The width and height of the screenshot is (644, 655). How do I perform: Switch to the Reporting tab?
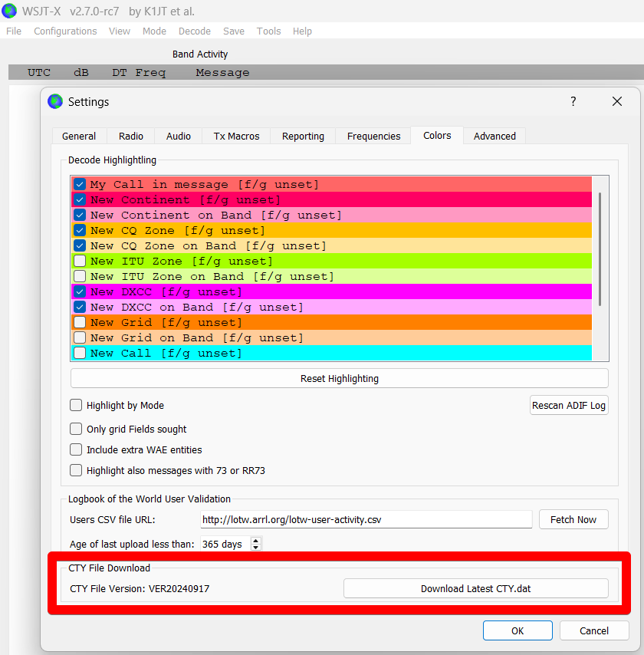coord(303,137)
